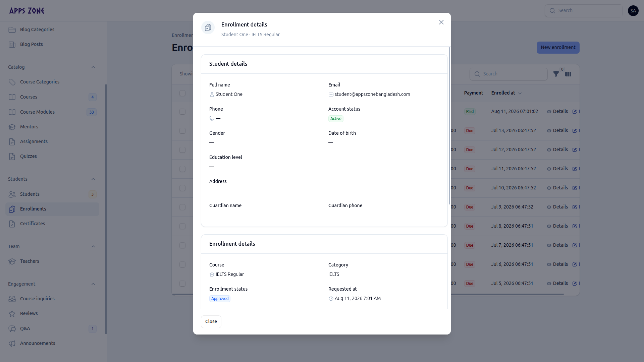Screen dimensions: 644x362
Task: Open Course inquiries in the sidebar
Action: (x=52, y=299)
